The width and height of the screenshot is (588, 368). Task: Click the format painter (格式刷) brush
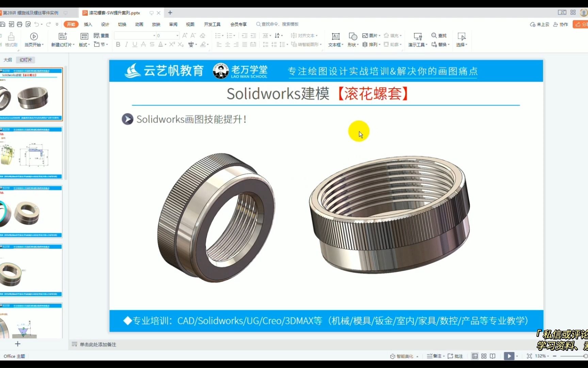(x=11, y=36)
